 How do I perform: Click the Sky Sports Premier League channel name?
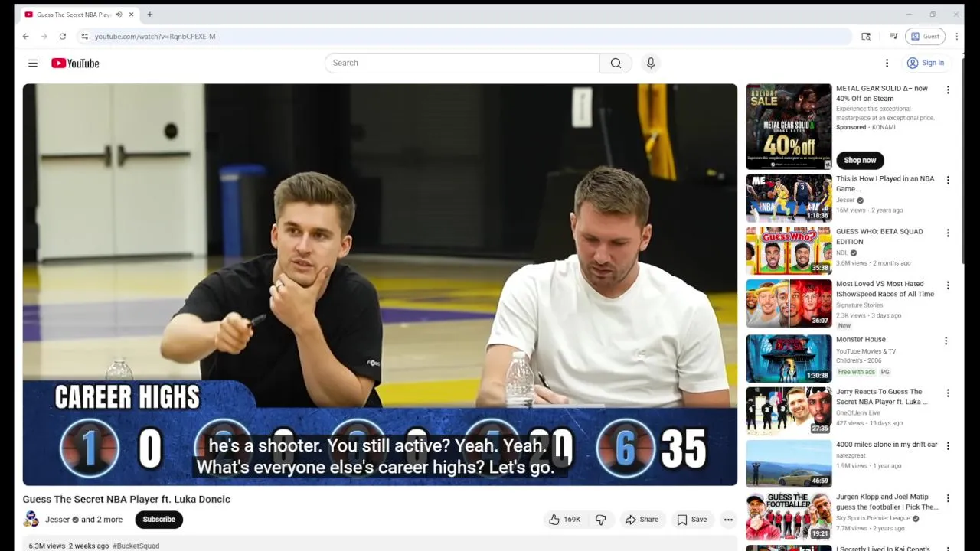click(873, 518)
